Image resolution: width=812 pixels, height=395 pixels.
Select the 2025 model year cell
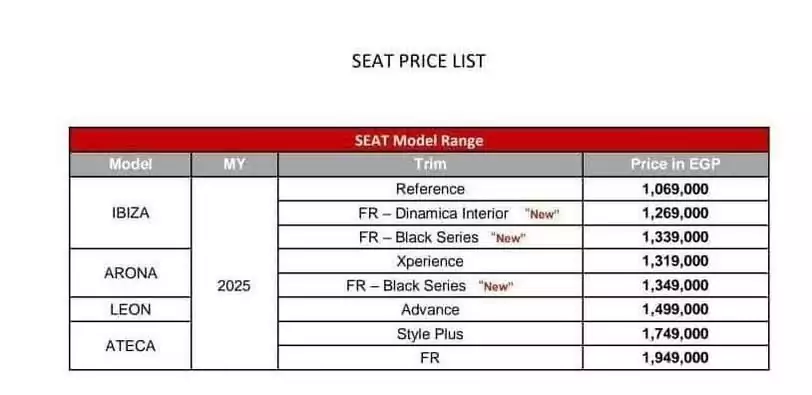[x=234, y=286]
